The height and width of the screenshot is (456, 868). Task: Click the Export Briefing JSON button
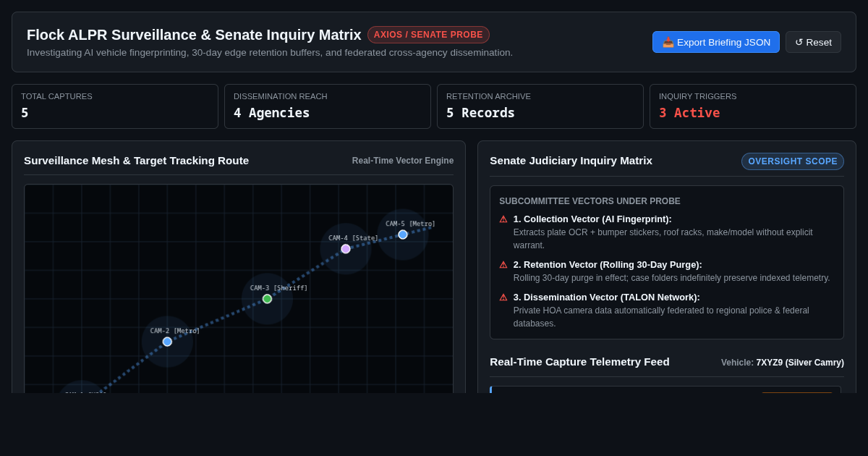pos(716,42)
